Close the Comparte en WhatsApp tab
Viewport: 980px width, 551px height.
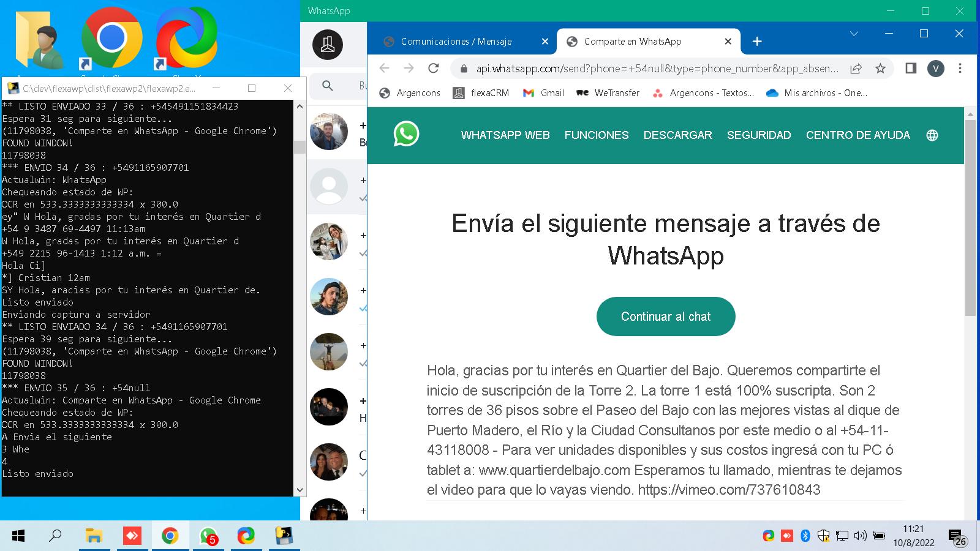pos(728,42)
